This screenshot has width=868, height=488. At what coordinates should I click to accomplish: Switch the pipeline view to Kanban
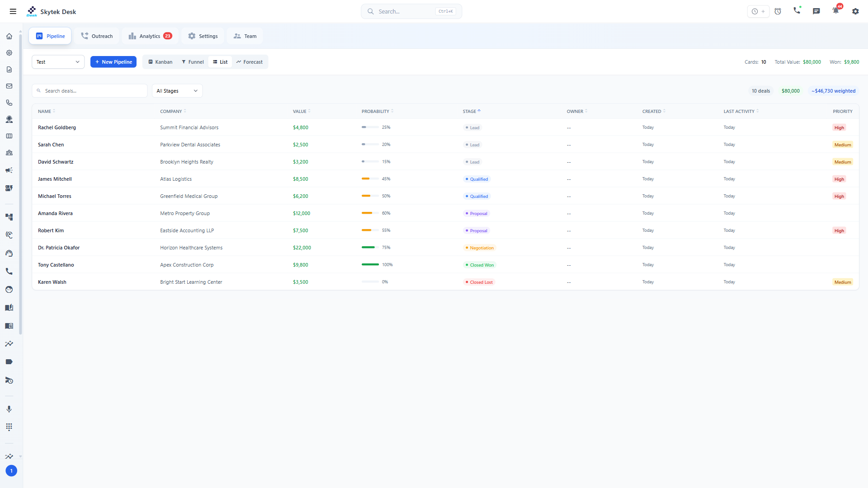(x=160, y=61)
